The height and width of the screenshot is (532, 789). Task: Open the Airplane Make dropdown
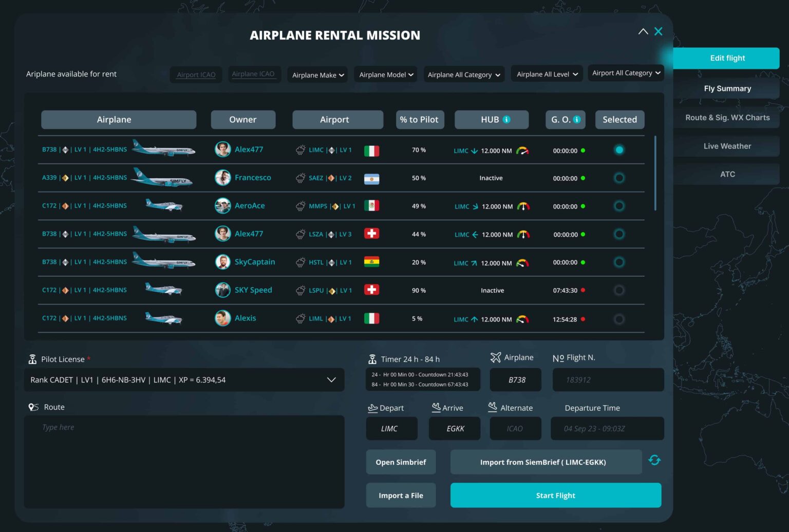click(x=317, y=74)
